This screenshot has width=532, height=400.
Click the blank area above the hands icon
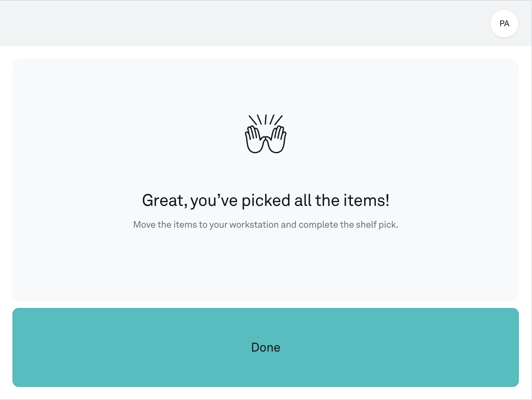[266, 87]
